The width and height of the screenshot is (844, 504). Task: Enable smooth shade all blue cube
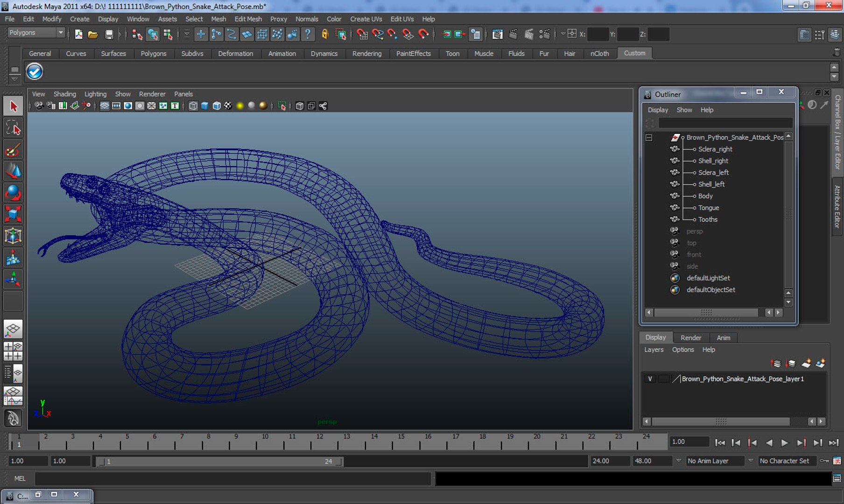[x=204, y=106]
